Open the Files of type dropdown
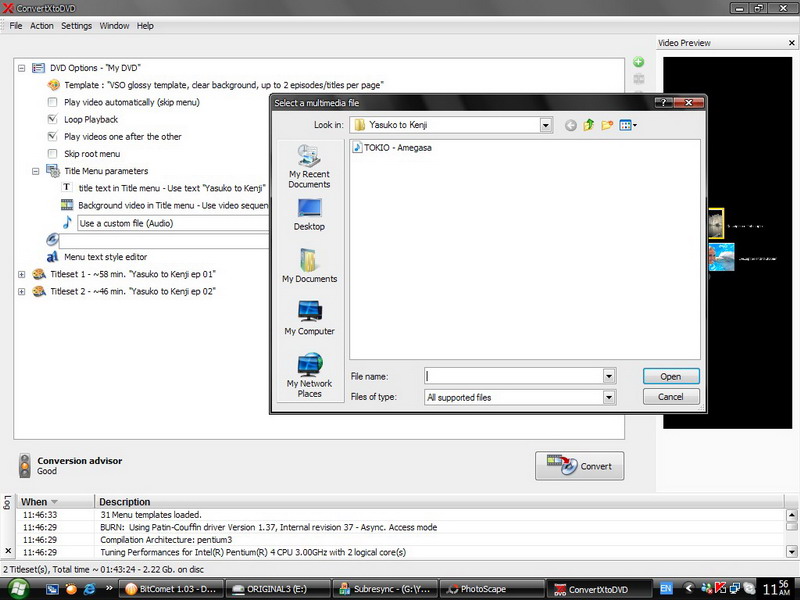Viewport: 800px width, 600px height. 609,397
